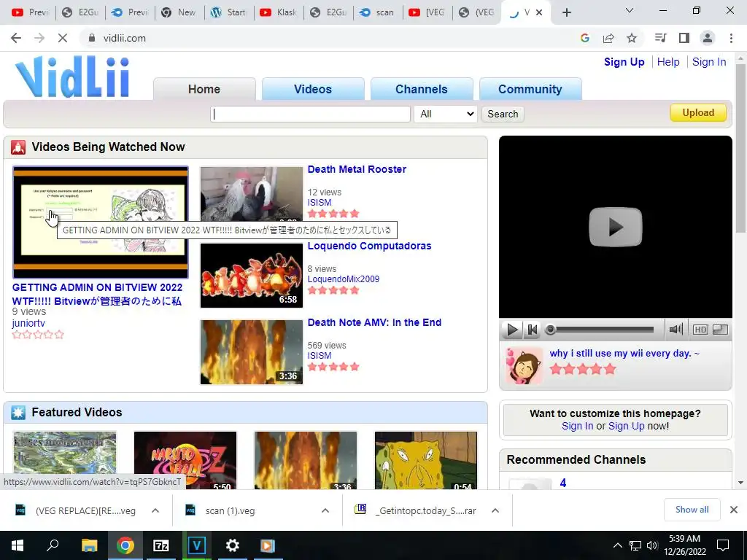Stop loading the page with X button

pyautogui.click(x=63, y=38)
